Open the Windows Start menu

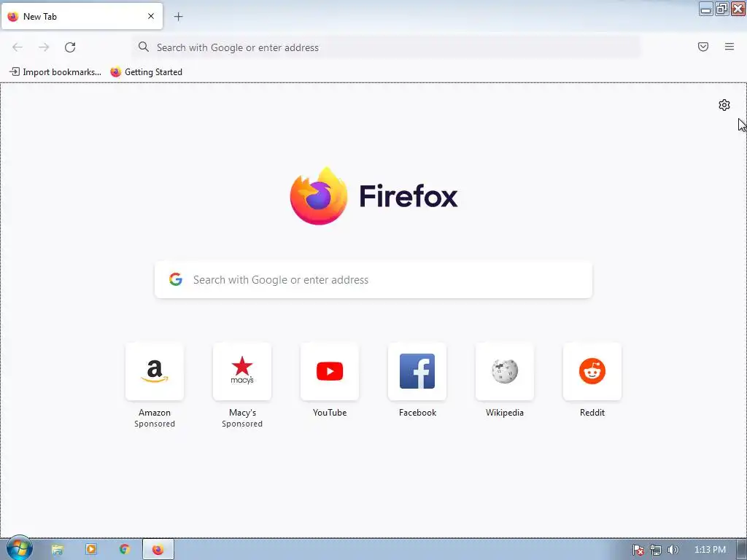click(x=20, y=548)
